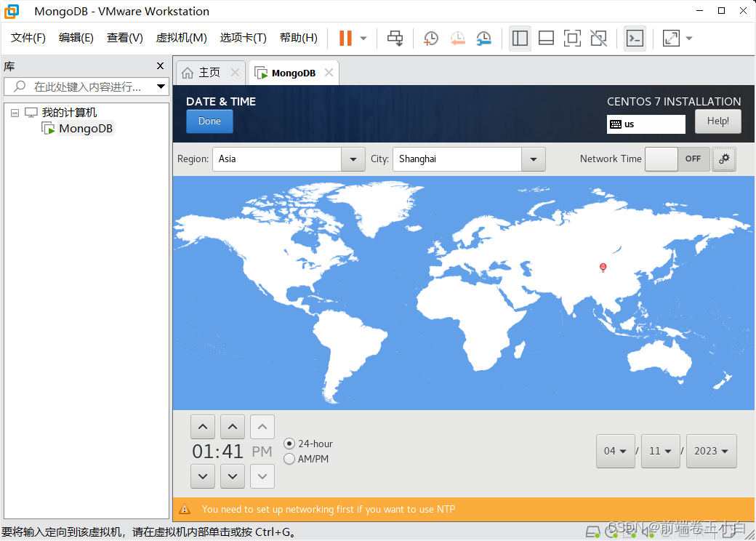Click the Done button
Image resolution: width=756 pixels, height=541 pixels.
(x=210, y=121)
